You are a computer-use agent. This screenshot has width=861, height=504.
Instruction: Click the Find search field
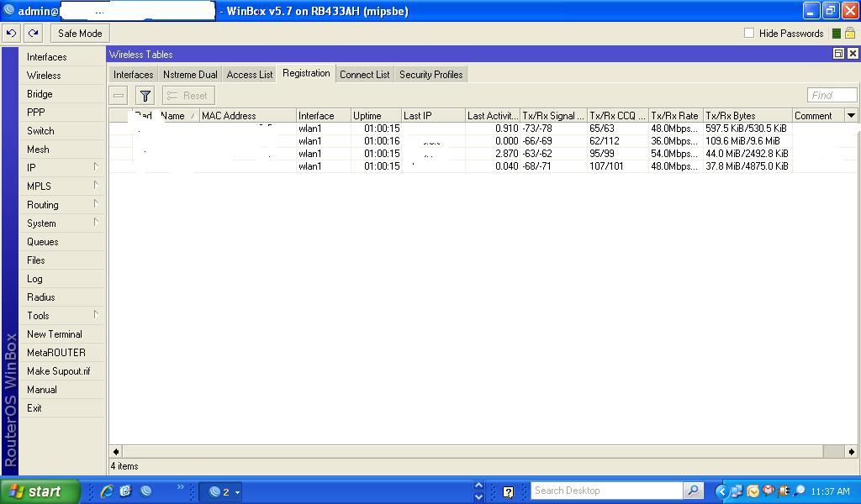pyautogui.click(x=832, y=95)
